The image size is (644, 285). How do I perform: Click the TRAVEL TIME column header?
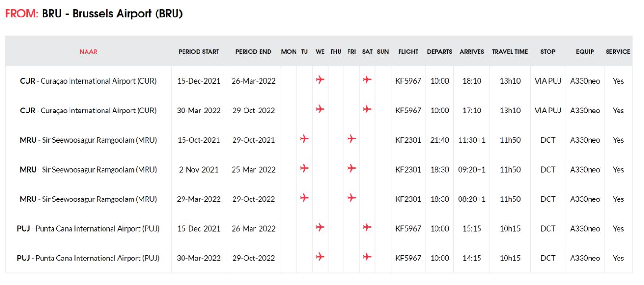[510, 52]
